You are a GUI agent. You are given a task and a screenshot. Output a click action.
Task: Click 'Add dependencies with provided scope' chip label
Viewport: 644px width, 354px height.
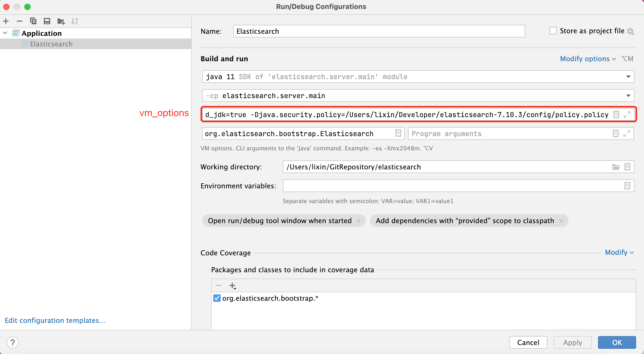[465, 221]
